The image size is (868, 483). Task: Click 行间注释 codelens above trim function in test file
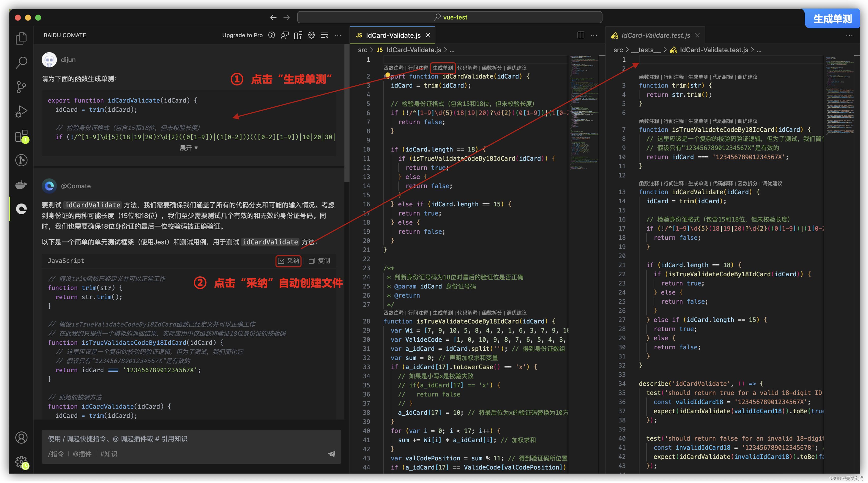point(674,77)
